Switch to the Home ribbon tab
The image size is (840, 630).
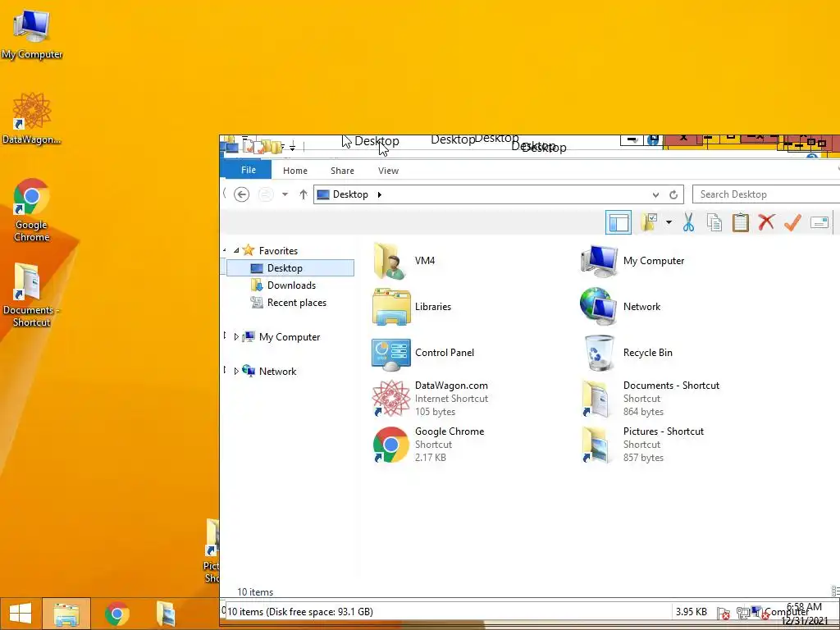pos(295,171)
